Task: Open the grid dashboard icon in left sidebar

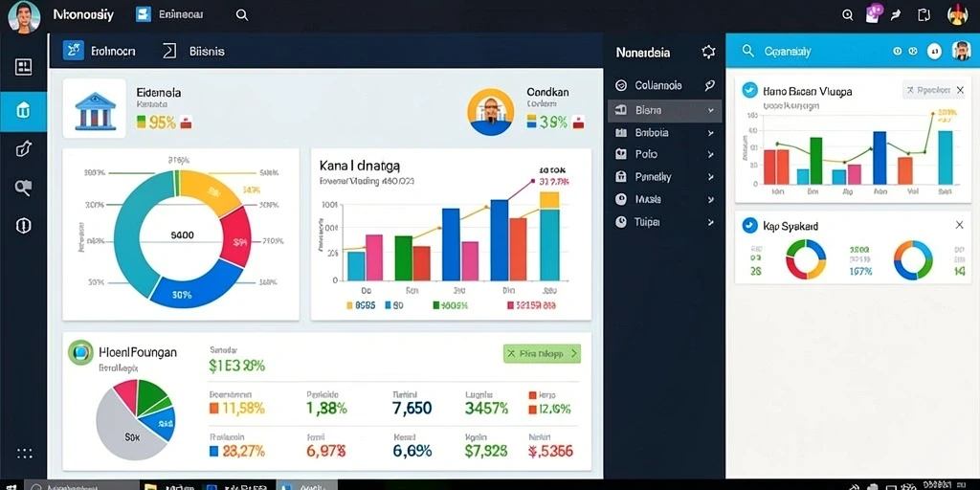Action: coord(23,67)
